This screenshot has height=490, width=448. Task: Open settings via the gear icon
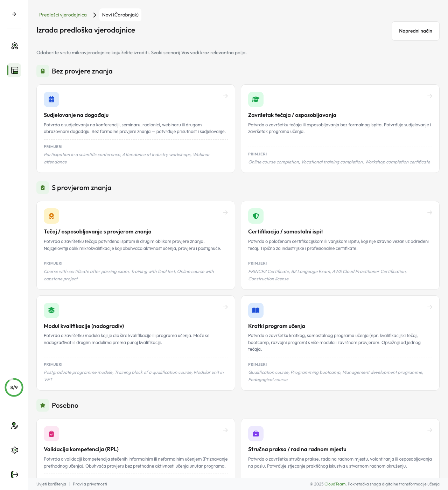(14, 450)
